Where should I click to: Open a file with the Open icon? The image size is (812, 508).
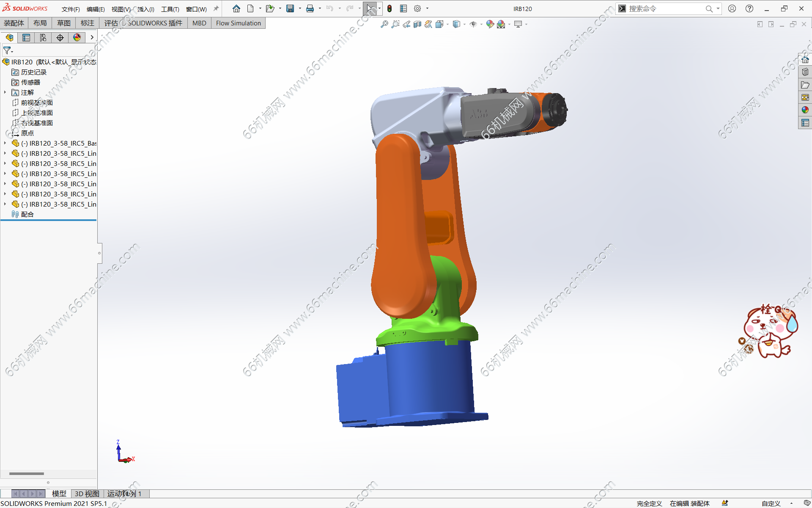tap(270, 8)
